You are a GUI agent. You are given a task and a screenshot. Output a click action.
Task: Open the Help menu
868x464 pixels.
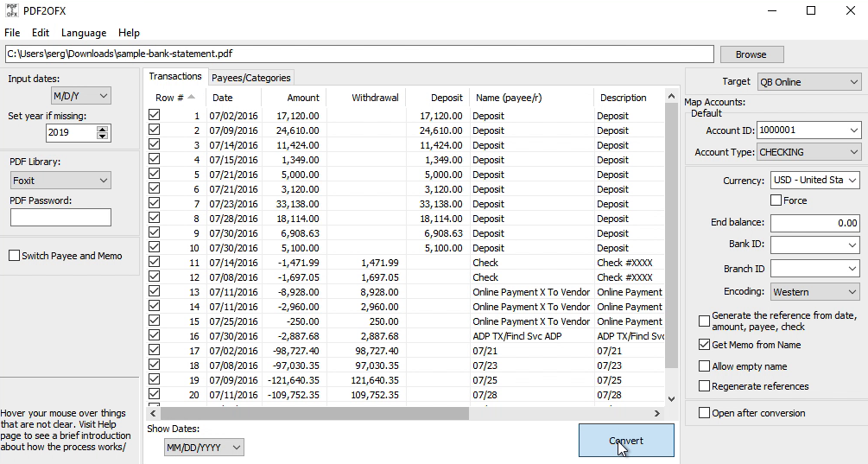[x=129, y=33]
